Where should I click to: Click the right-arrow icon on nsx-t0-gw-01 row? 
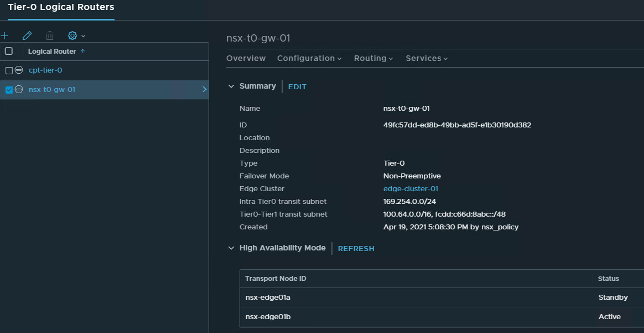tap(204, 89)
